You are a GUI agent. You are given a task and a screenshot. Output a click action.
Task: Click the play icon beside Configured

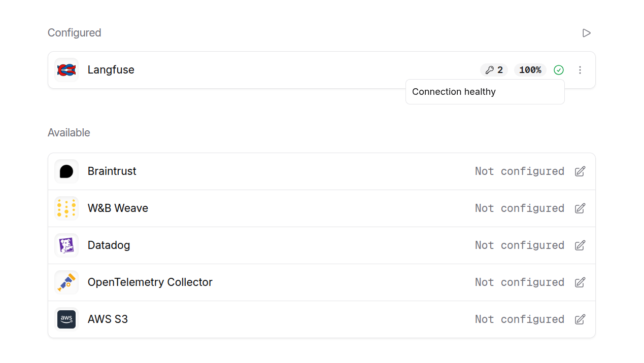(587, 33)
